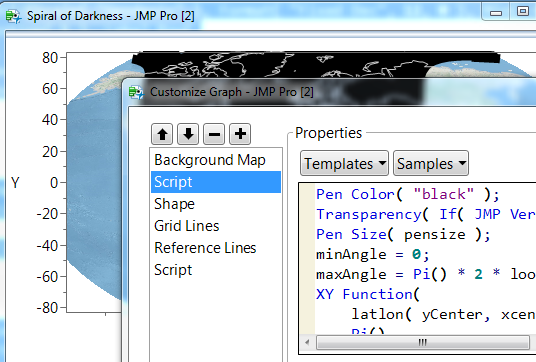
Task: Click the JMP icon in Customize Graph title
Action: [136, 92]
